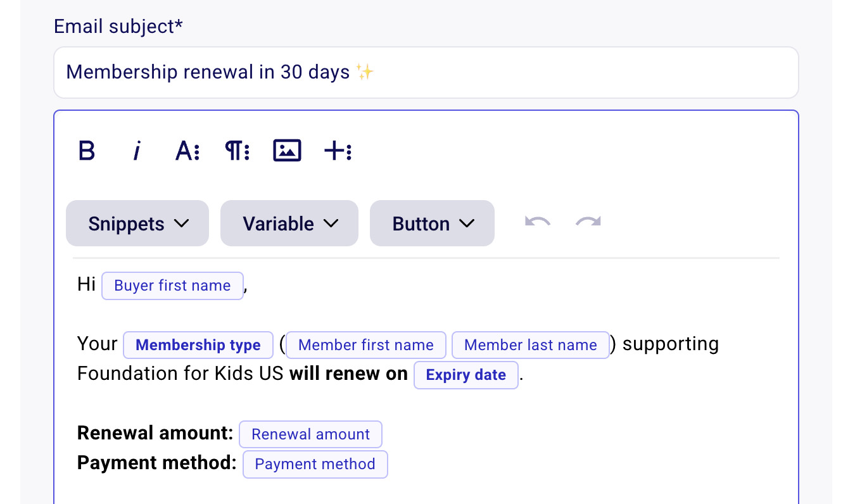Click the "Email subject*" label
This screenshot has width=855, height=504.
(x=118, y=27)
